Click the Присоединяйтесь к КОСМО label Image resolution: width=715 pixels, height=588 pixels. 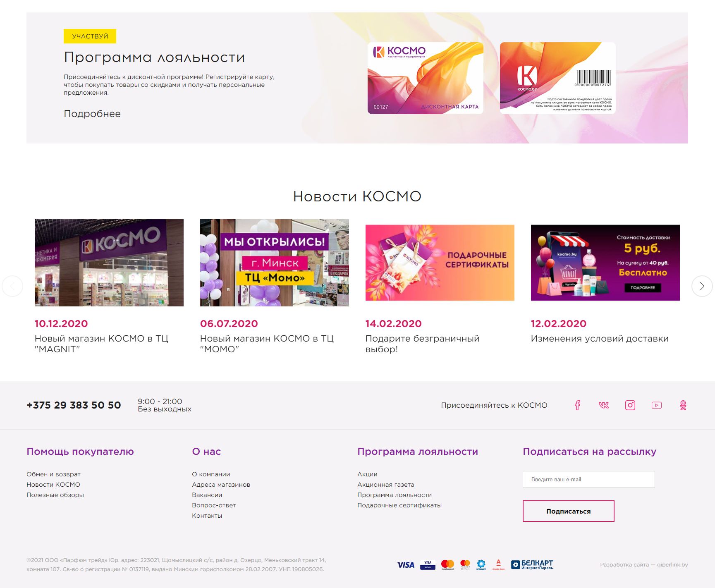[494, 405]
